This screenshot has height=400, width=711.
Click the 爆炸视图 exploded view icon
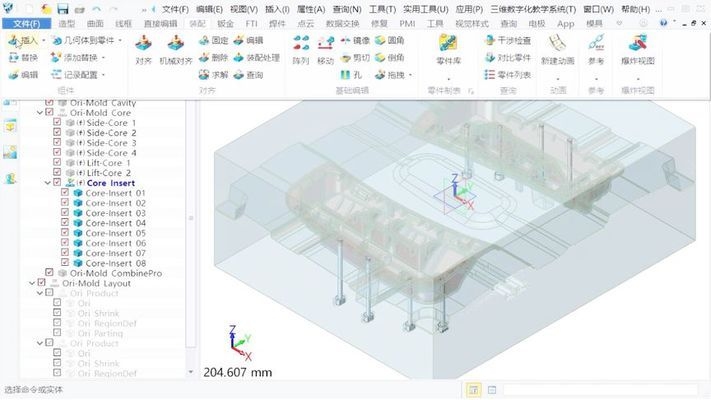click(637, 46)
